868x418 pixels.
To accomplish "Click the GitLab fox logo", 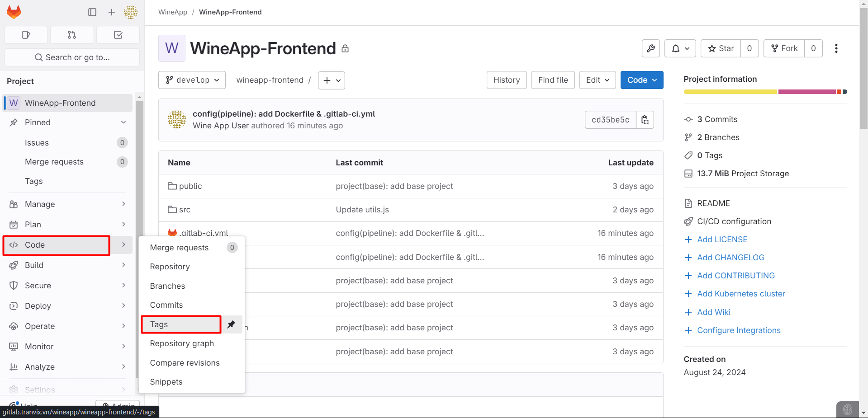I will [14, 12].
